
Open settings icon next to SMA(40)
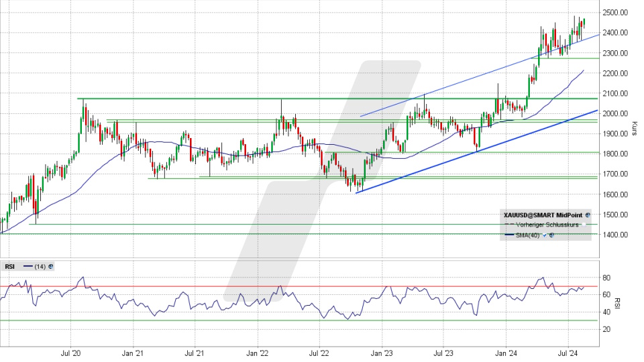click(x=551, y=235)
